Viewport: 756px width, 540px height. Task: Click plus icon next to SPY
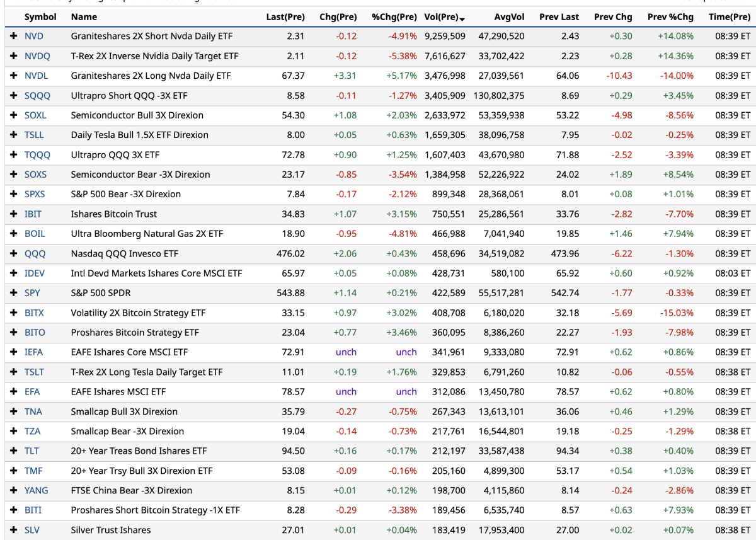(13, 293)
